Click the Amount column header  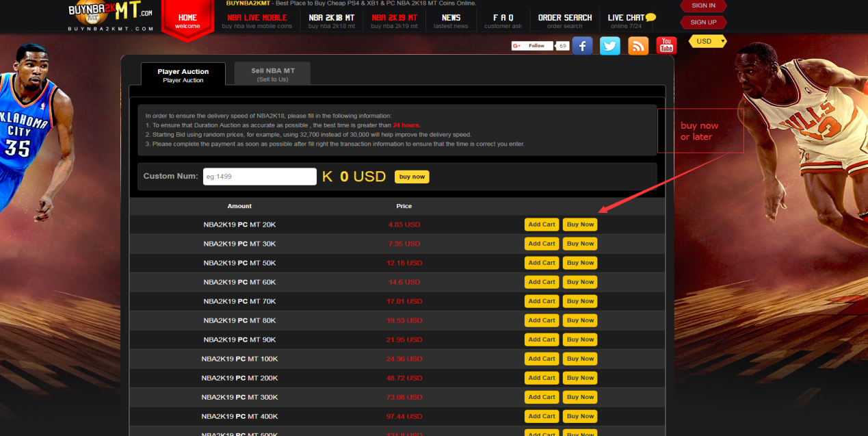coord(239,206)
